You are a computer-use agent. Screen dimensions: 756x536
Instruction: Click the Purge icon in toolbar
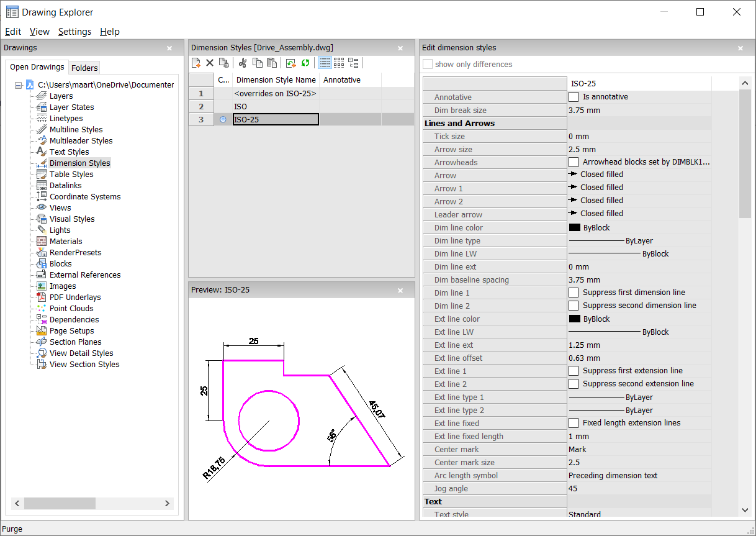point(223,63)
